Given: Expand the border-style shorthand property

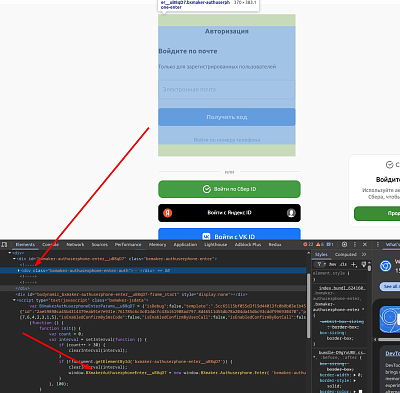Looking at the screenshot, I should pyautogui.click(x=354, y=380).
